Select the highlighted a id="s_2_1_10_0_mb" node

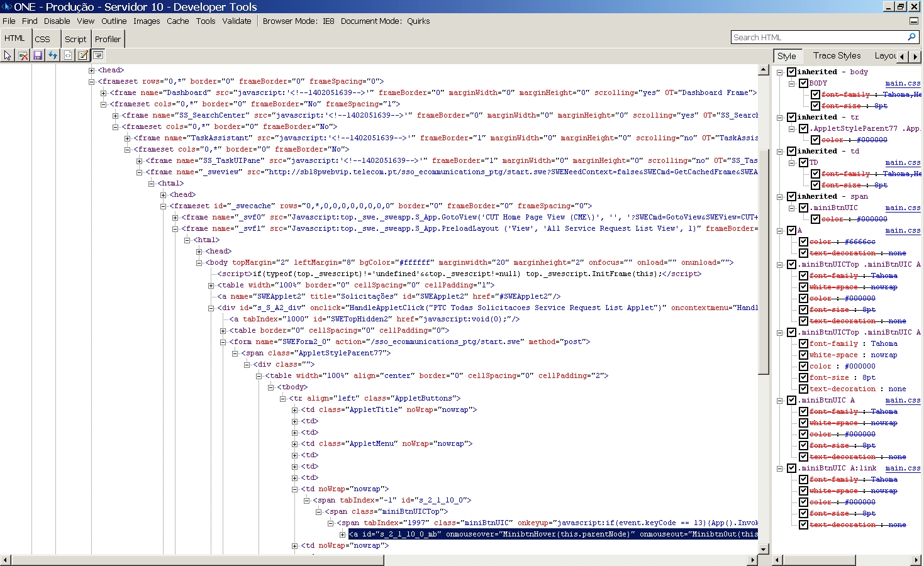tap(554, 535)
